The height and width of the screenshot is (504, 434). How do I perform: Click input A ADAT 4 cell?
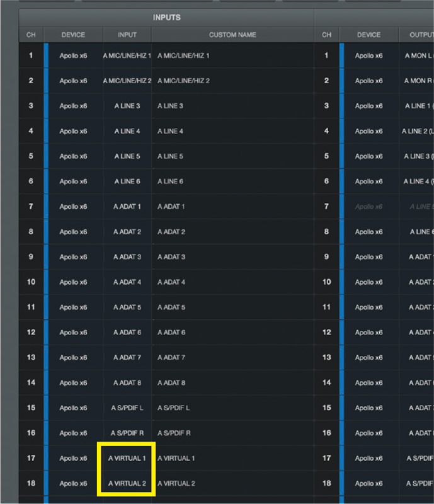coord(127,282)
